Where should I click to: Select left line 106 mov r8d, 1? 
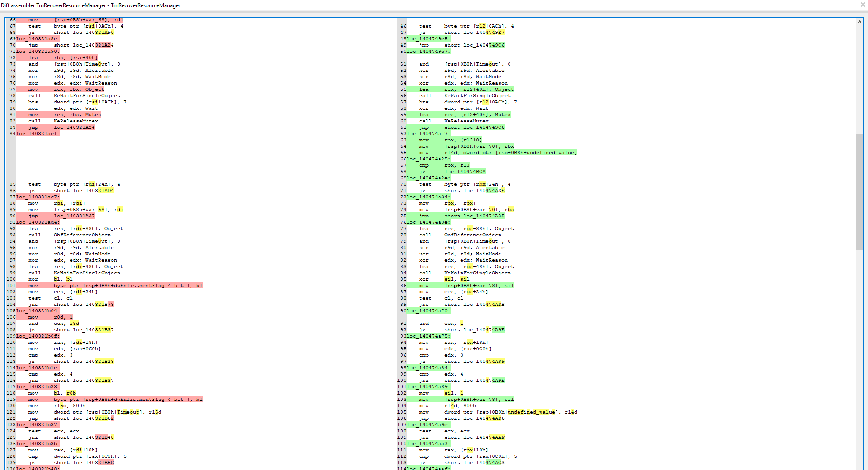(50, 317)
